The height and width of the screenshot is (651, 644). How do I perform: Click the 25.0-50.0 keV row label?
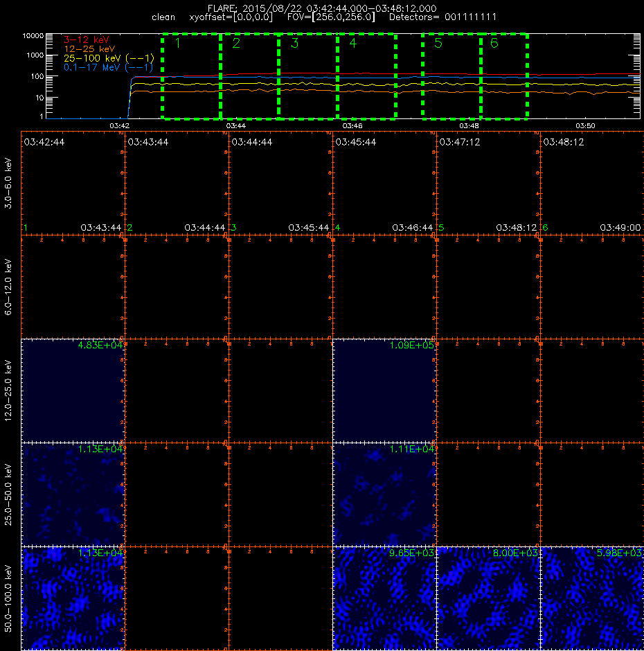8,494
